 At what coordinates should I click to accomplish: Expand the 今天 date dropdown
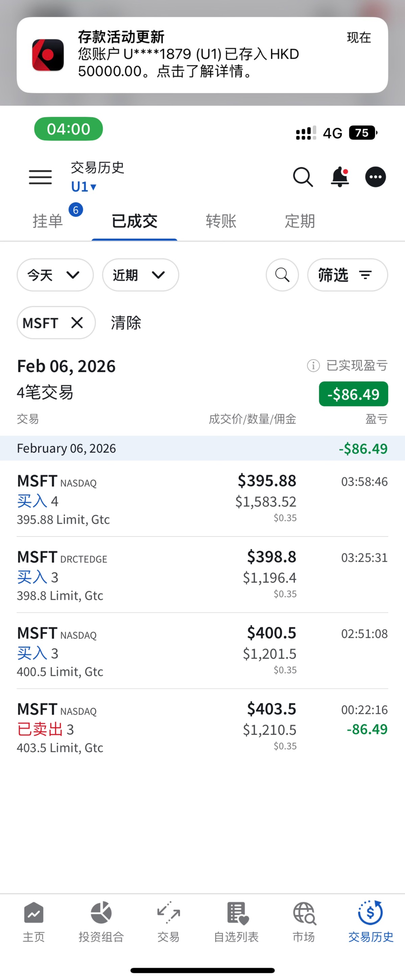point(55,275)
